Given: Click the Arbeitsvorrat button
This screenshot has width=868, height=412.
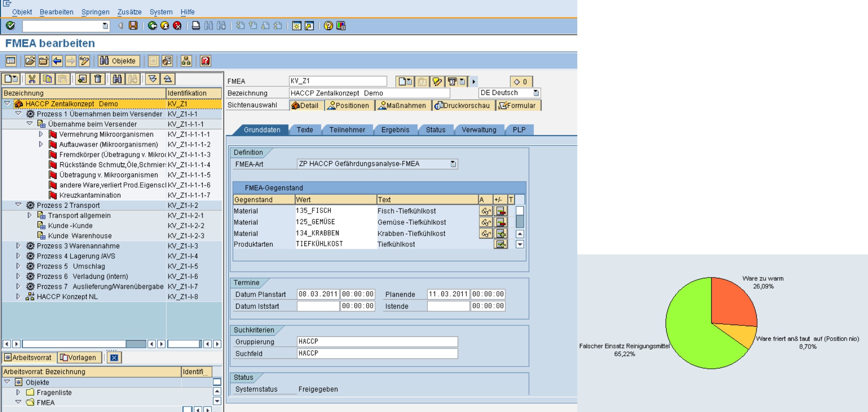Looking at the screenshot, I should pos(29,358).
